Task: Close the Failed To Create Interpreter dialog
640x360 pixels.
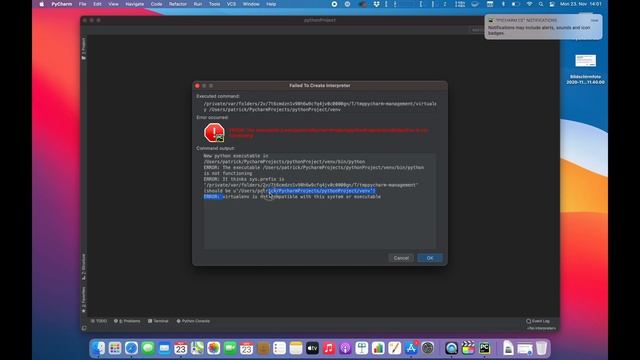Action: click(198, 86)
